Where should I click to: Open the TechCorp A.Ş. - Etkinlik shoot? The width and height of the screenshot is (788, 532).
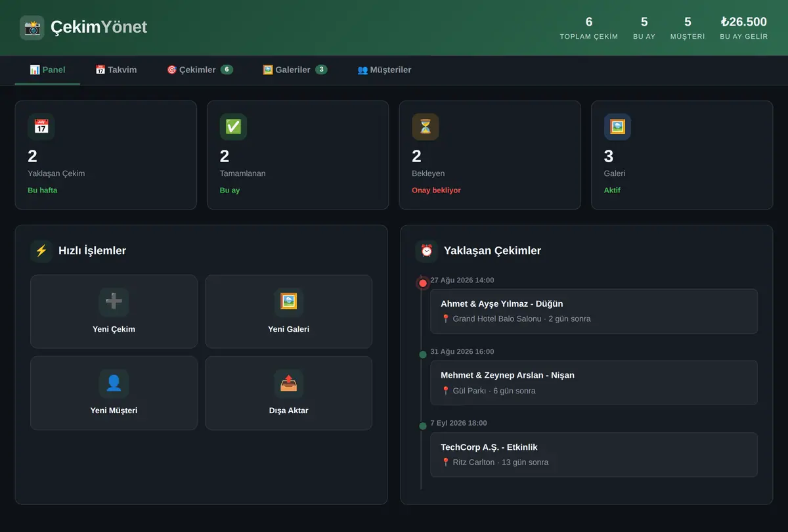click(x=594, y=454)
